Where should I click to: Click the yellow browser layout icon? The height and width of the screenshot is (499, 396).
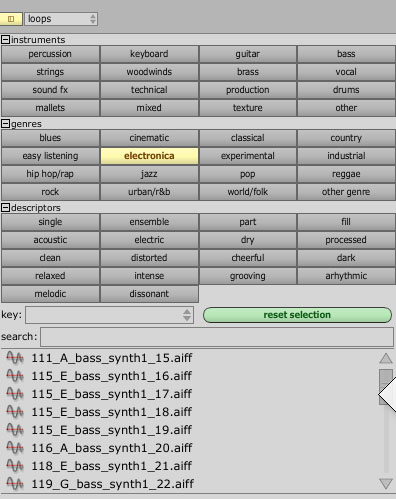pyautogui.click(x=11, y=19)
